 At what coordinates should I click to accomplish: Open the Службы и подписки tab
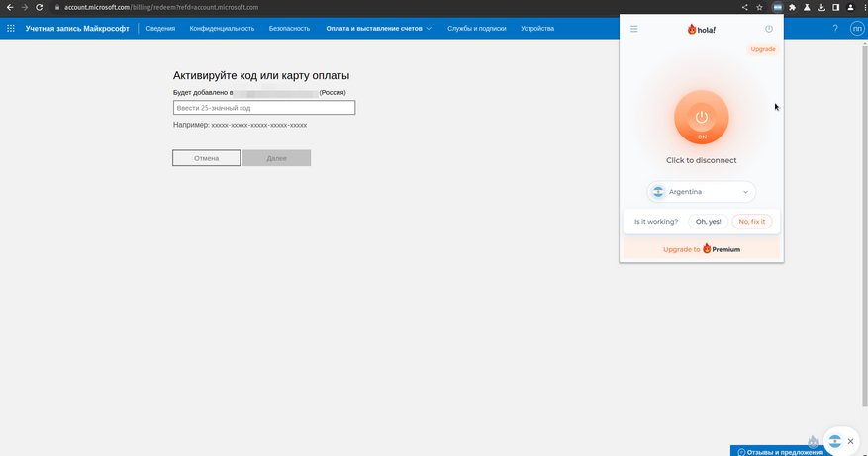[477, 29]
